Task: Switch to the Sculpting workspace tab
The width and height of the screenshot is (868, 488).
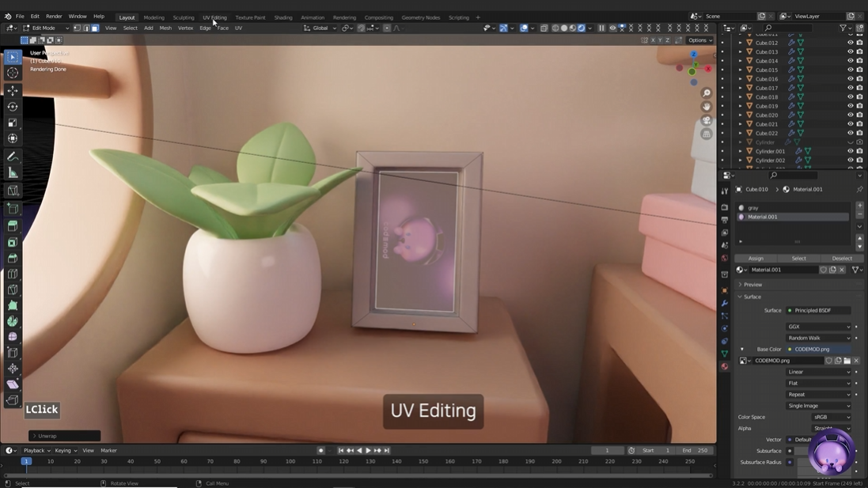Action: [x=184, y=17]
